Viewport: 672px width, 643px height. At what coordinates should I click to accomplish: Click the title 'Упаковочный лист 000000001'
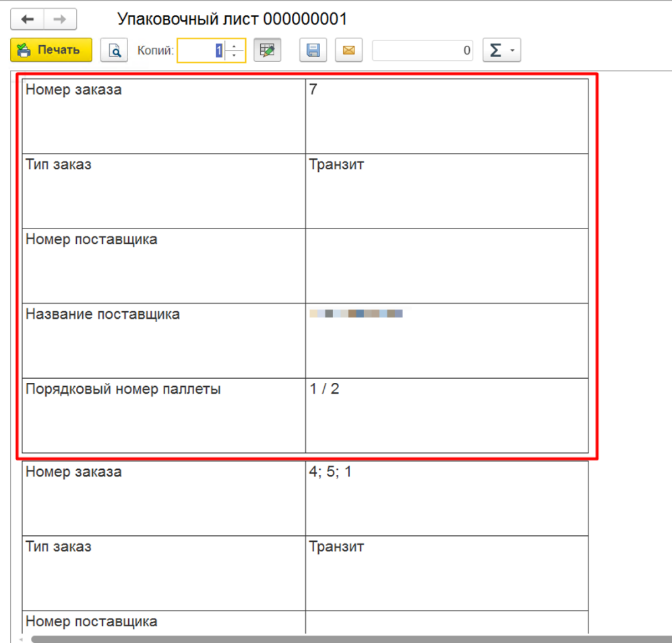pos(233,20)
